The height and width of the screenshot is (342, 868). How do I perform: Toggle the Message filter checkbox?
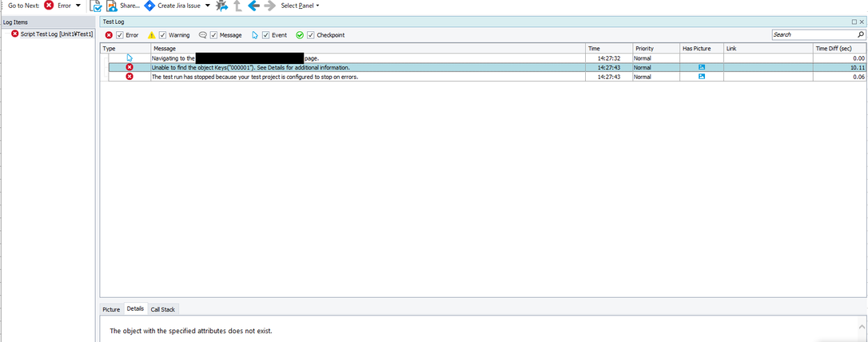click(x=213, y=35)
